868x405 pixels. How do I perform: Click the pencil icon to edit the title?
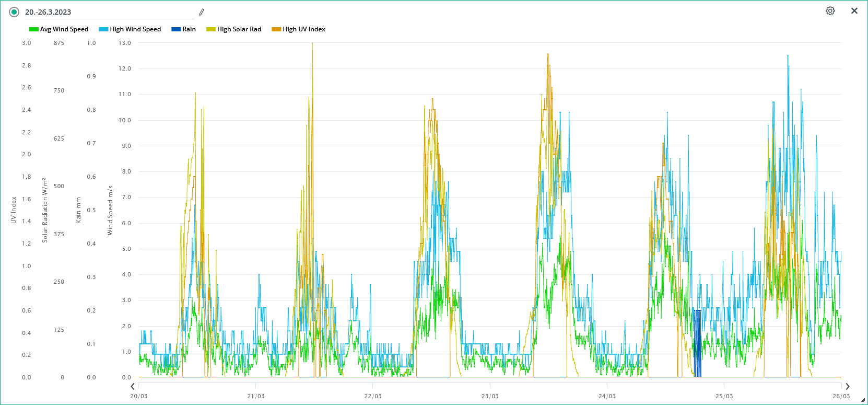tap(202, 12)
